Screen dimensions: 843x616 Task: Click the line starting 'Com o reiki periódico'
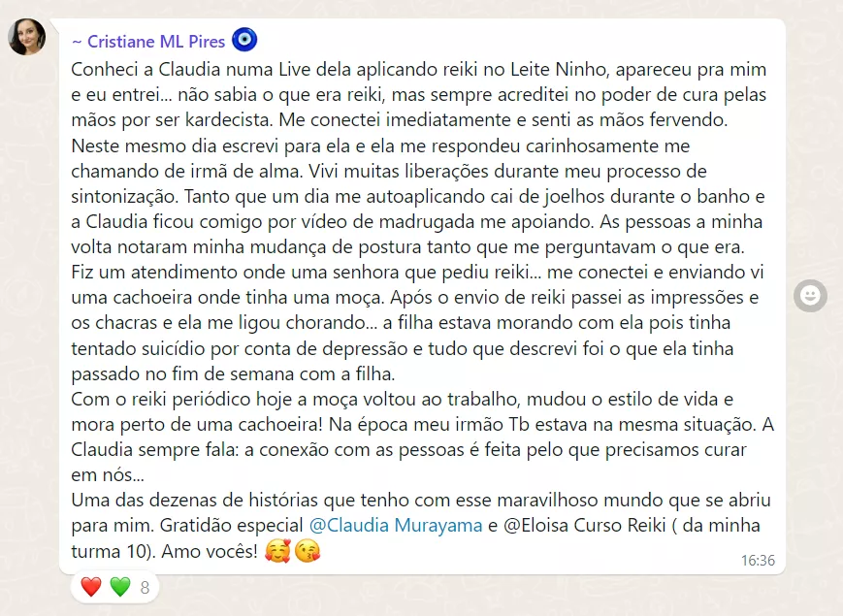click(x=403, y=400)
